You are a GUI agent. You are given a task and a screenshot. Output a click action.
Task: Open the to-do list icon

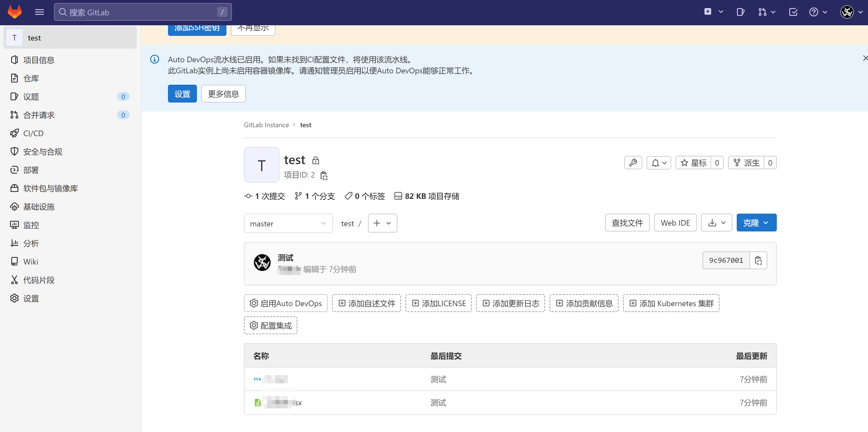point(793,12)
